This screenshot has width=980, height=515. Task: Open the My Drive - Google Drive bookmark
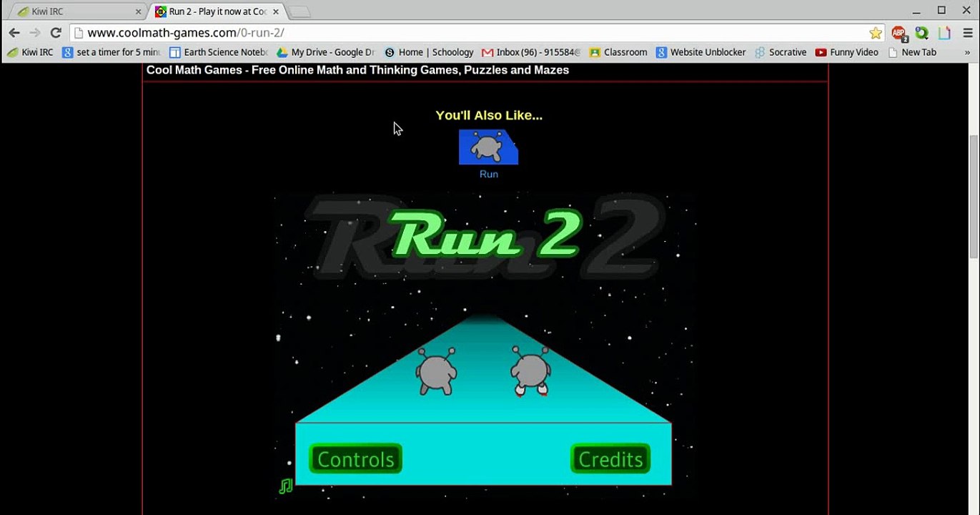(x=326, y=52)
